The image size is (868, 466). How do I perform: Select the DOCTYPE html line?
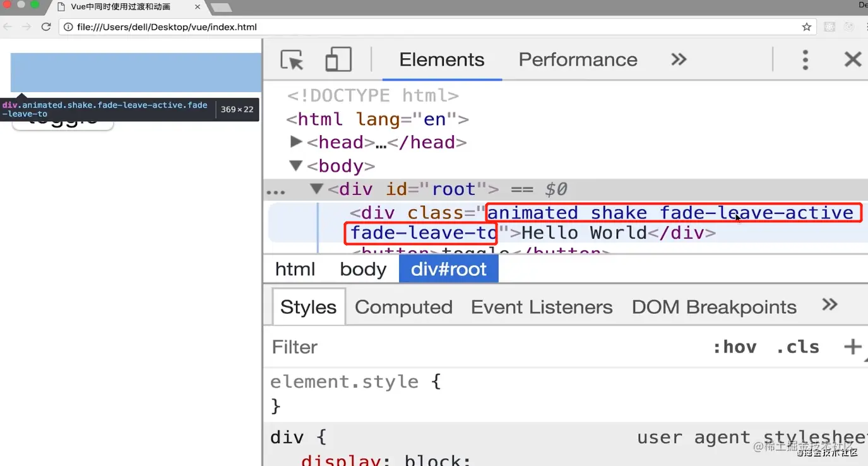[x=372, y=96]
